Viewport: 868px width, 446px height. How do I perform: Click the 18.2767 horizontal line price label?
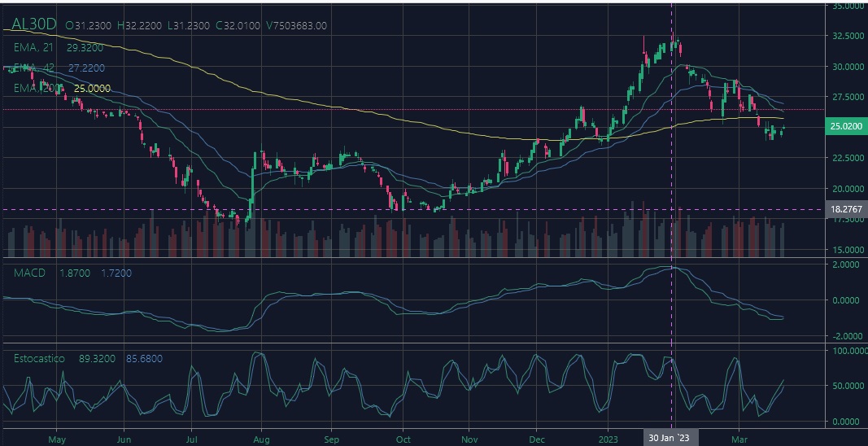[x=846, y=209]
